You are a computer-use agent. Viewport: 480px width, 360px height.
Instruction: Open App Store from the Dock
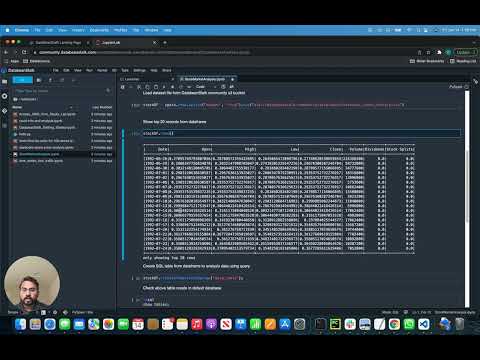click(285, 324)
